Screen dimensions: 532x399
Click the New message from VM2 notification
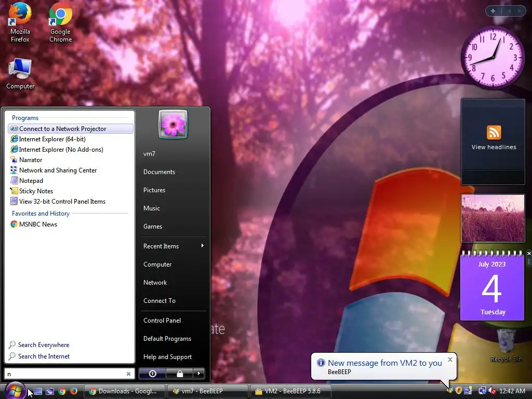[x=385, y=363]
